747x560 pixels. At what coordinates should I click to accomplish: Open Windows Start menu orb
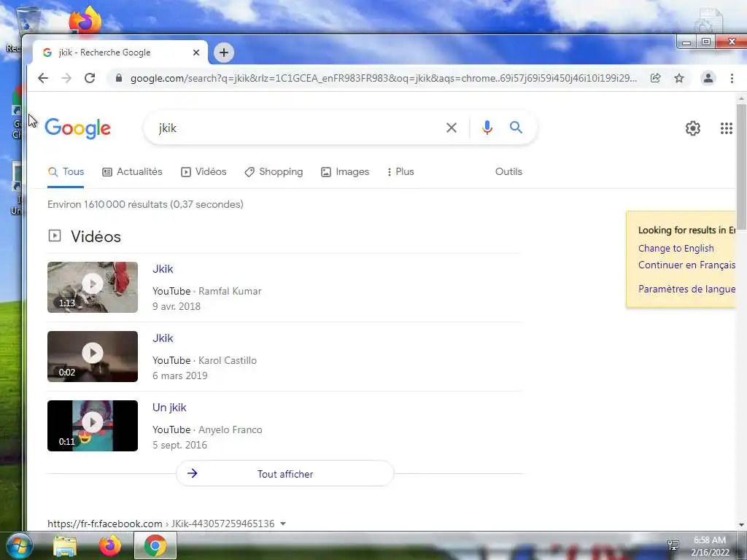pyautogui.click(x=19, y=545)
